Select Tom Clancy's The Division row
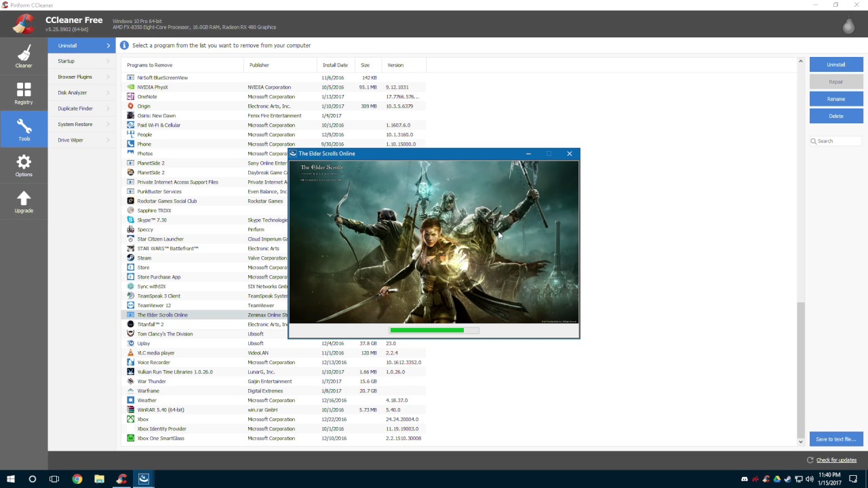 pos(205,333)
